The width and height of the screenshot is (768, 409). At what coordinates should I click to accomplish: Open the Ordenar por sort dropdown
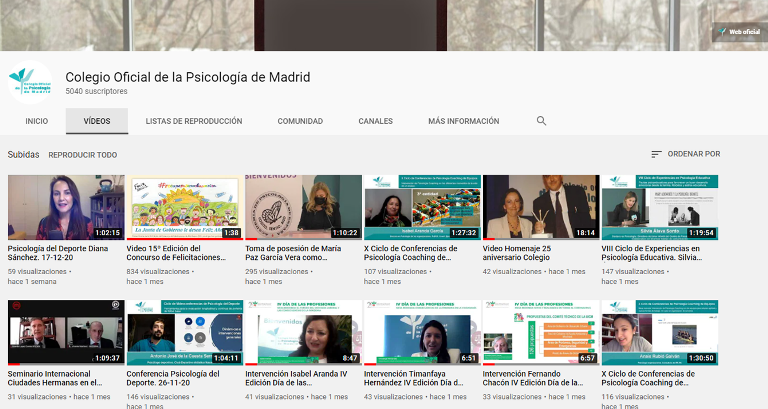(x=685, y=154)
